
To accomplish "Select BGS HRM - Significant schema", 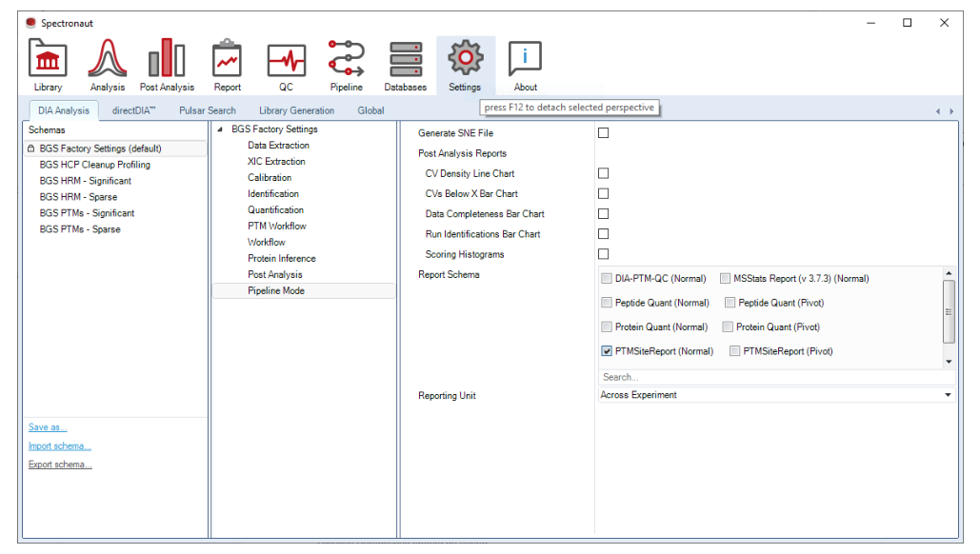I will coord(86,181).
